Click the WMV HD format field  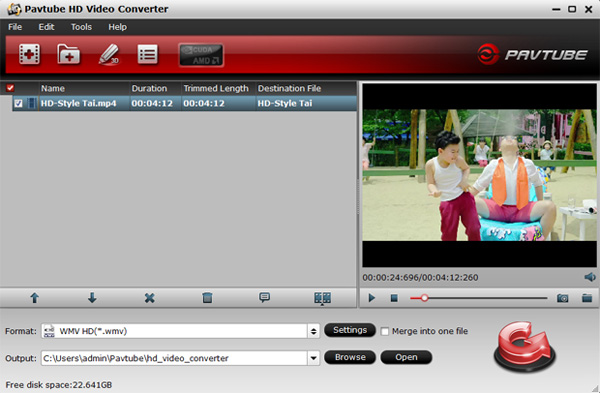174,331
